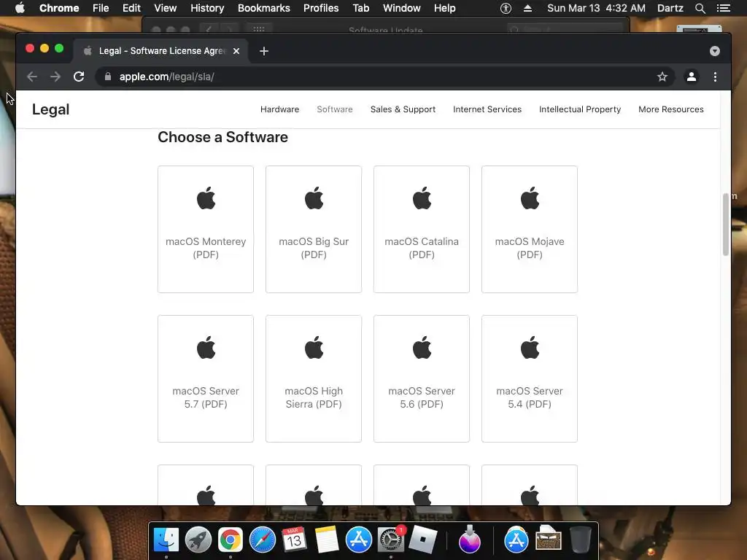The image size is (747, 560).
Task: Go back to previous page in Chrome
Action: (x=32, y=77)
